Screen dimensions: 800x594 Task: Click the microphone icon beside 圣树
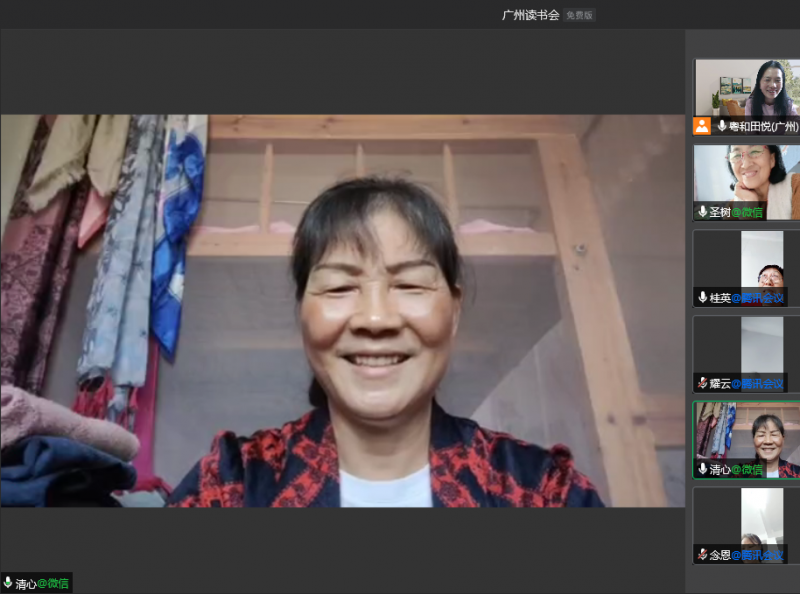tap(703, 212)
